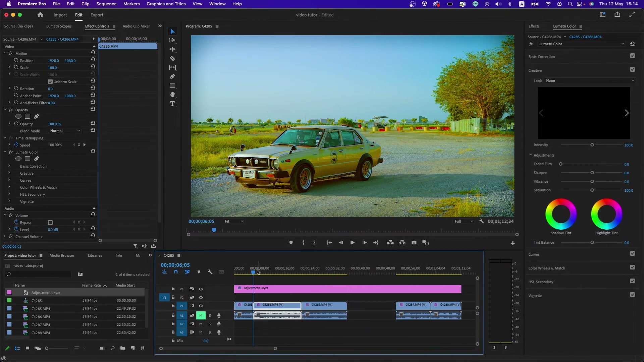Solo audio track A2

pyautogui.click(x=210, y=324)
